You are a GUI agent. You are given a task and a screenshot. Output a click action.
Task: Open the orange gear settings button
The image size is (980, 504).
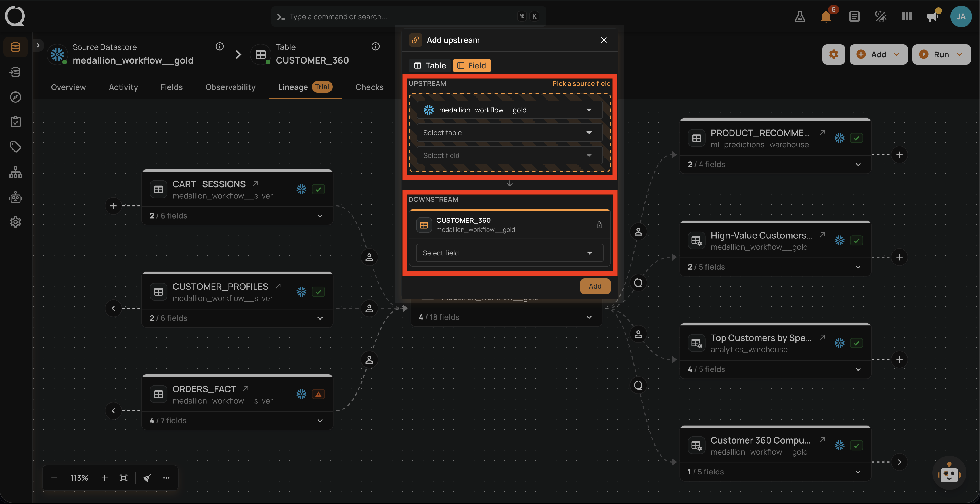[x=834, y=54]
